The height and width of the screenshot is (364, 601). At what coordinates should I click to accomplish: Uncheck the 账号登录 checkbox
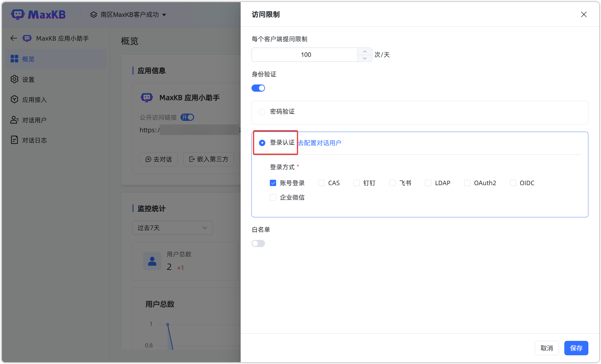(x=273, y=183)
